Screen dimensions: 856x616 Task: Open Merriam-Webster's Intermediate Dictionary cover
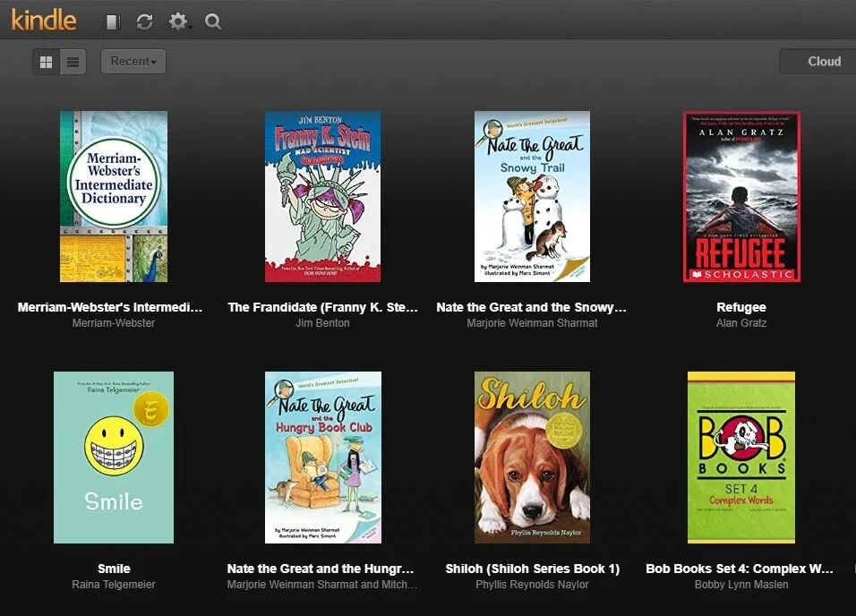(x=114, y=197)
